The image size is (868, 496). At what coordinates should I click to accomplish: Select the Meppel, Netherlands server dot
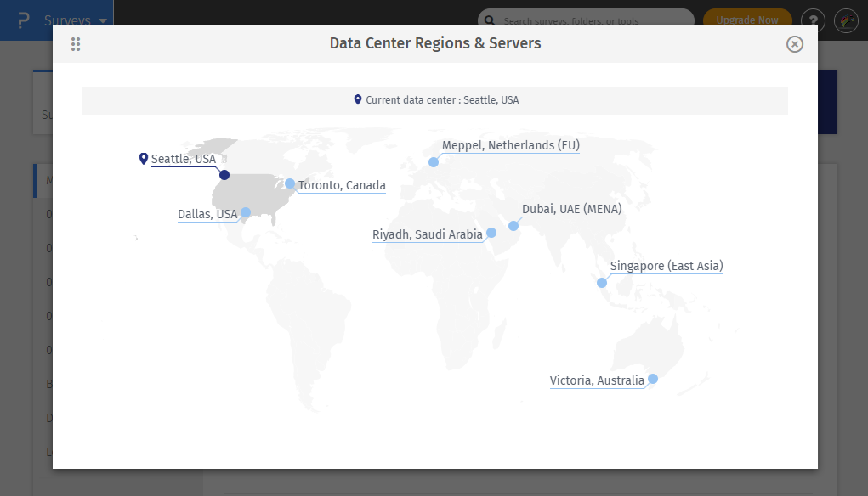(434, 162)
